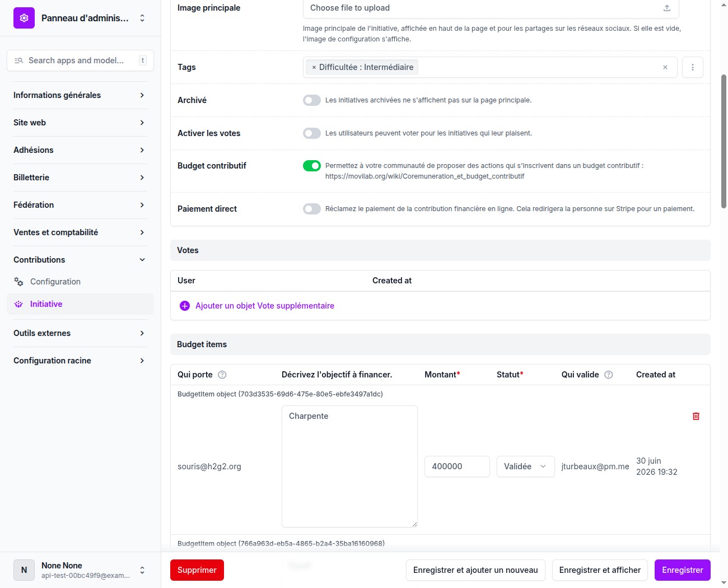Expand the Billetterie sidebar section
Image resolution: width=728 pixels, height=588 pixels.
(80, 178)
